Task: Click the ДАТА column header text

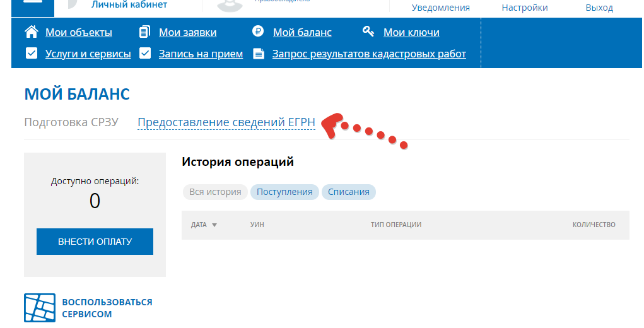Action: [199, 225]
